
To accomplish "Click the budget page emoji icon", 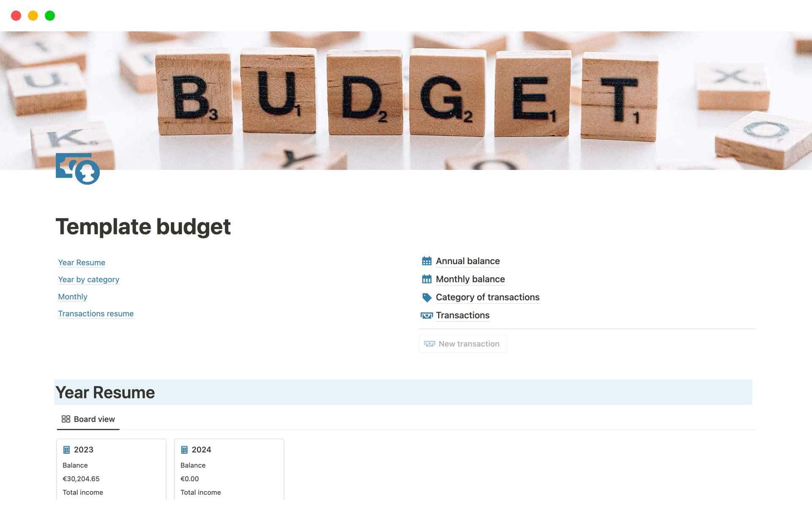I will point(78,168).
